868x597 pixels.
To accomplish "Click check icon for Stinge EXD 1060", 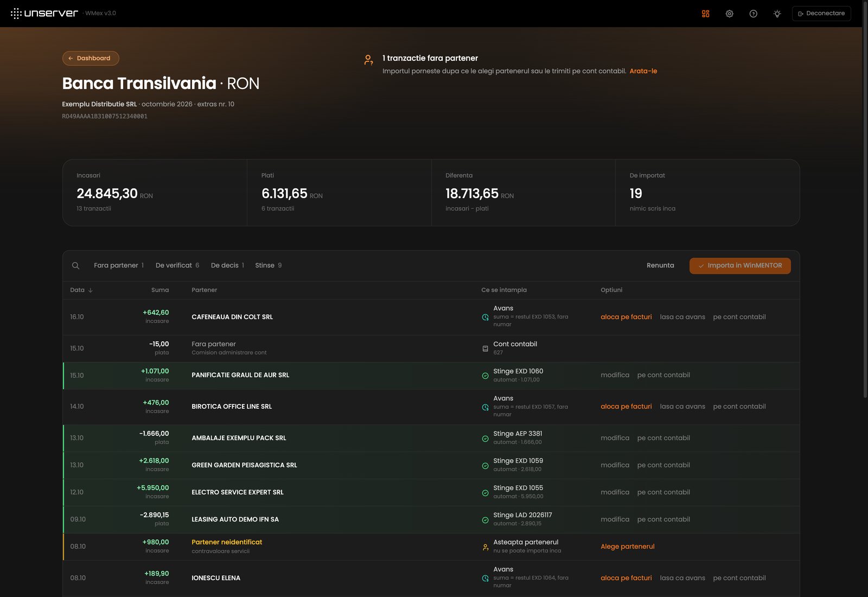I will pyautogui.click(x=485, y=376).
